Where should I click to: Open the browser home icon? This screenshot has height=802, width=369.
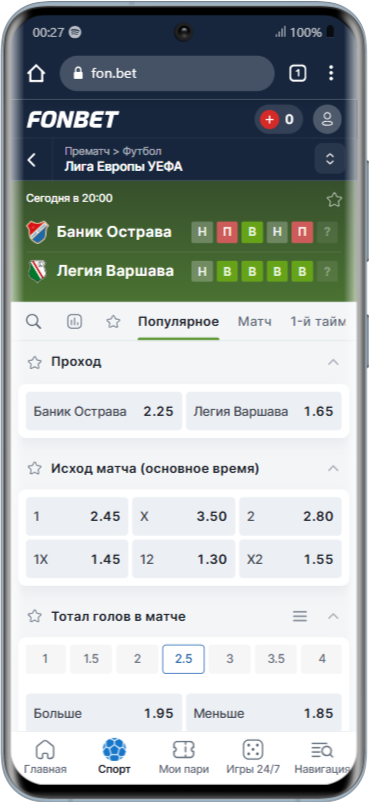pos(36,74)
